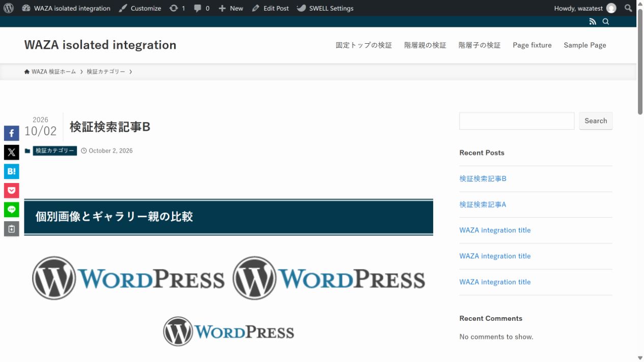
Task: Open recent post 検証検索記事A
Action: 483,204
